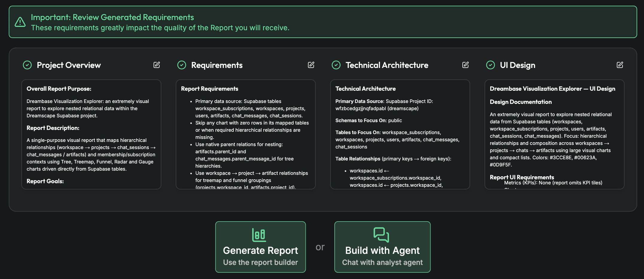
Task: Click the bar chart icon on Generate Report
Action: (259, 235)
